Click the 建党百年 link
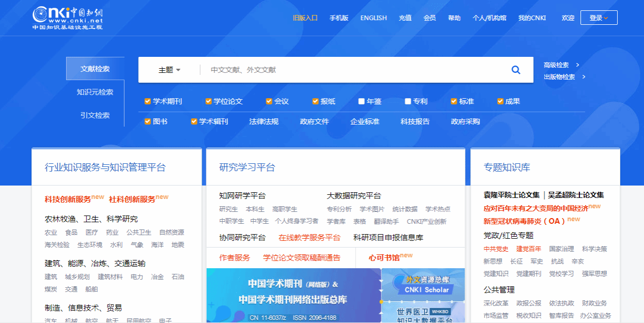 [529, 249]
